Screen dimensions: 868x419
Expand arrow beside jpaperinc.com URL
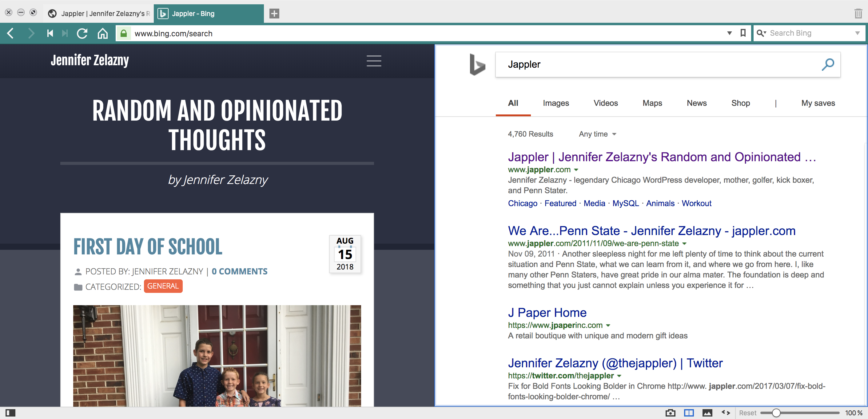(x=608, y=325)
